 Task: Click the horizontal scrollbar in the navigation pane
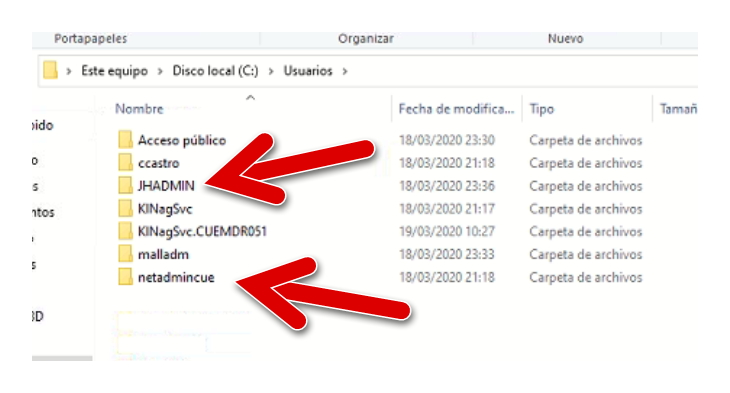[62, 358]
